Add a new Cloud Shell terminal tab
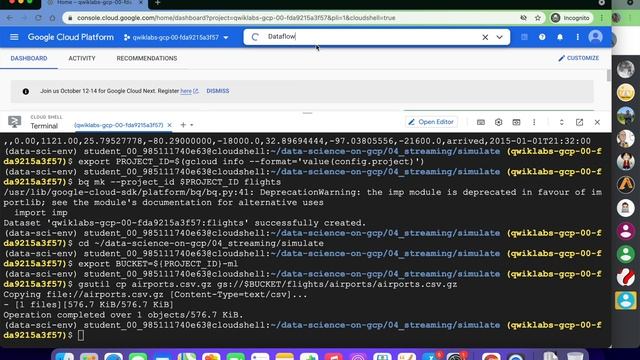 click(183, 125)
